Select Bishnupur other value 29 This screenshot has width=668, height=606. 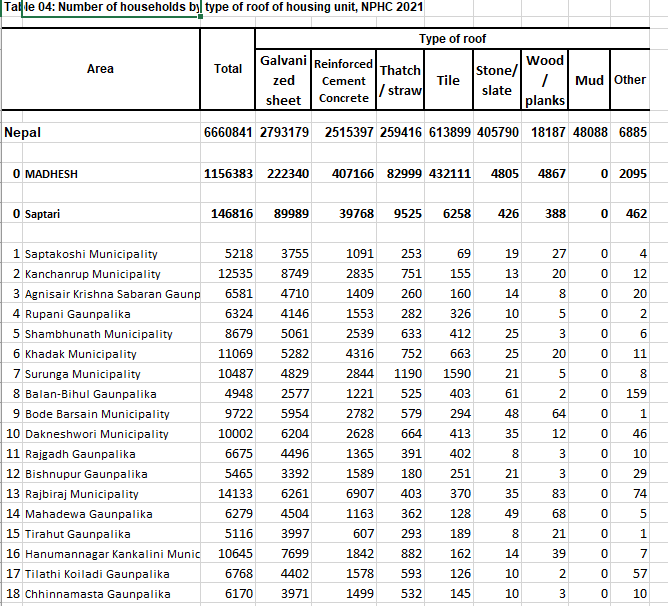click(x=630, y=474)
